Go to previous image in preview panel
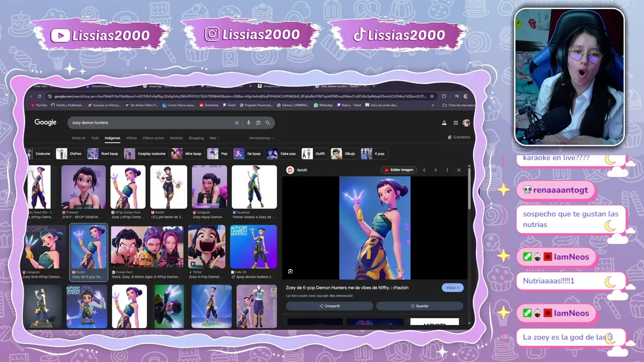This screenshot has height=362, width=644. click(x=424, y=170)
